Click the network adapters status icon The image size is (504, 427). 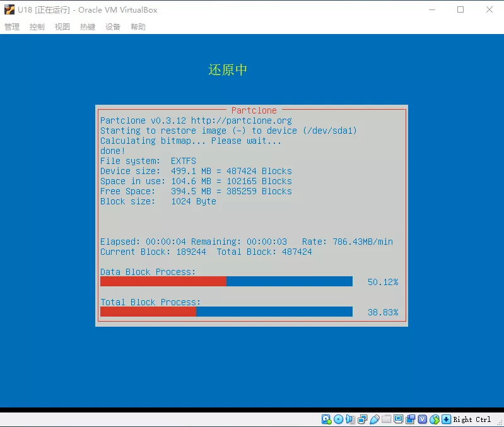363,419
